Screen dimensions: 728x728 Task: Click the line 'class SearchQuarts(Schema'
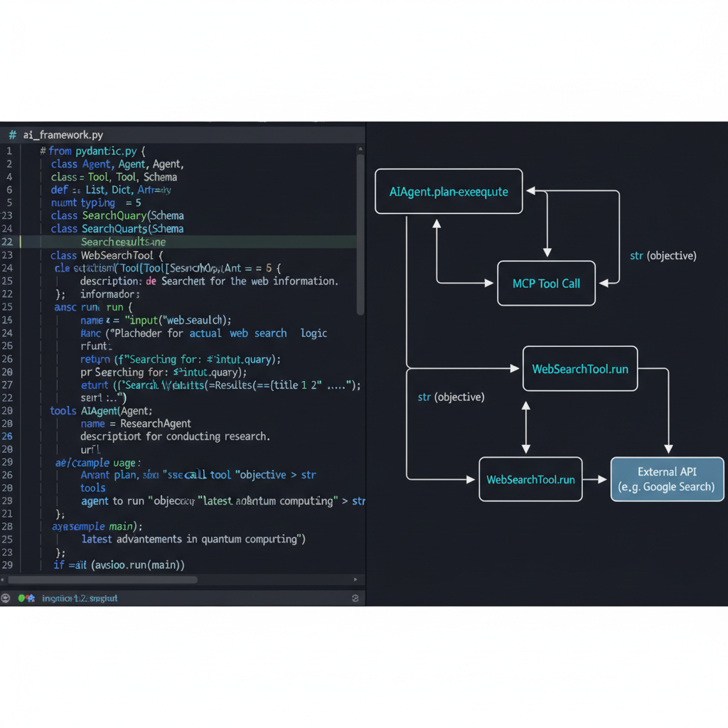pyautogui.click(x=117, y=228)
